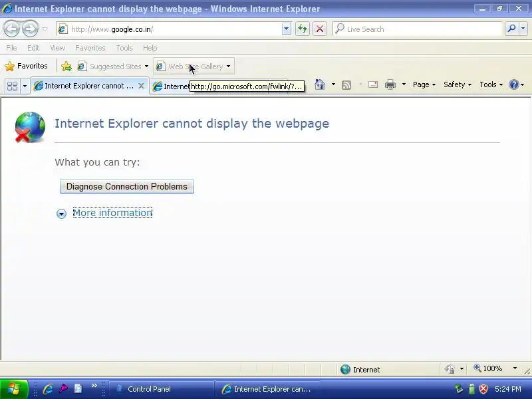Image resolution: width=532 pixels, height=399 pixels.
Task: Click Diagnose Connection Problems button
Action: [127, 186]
